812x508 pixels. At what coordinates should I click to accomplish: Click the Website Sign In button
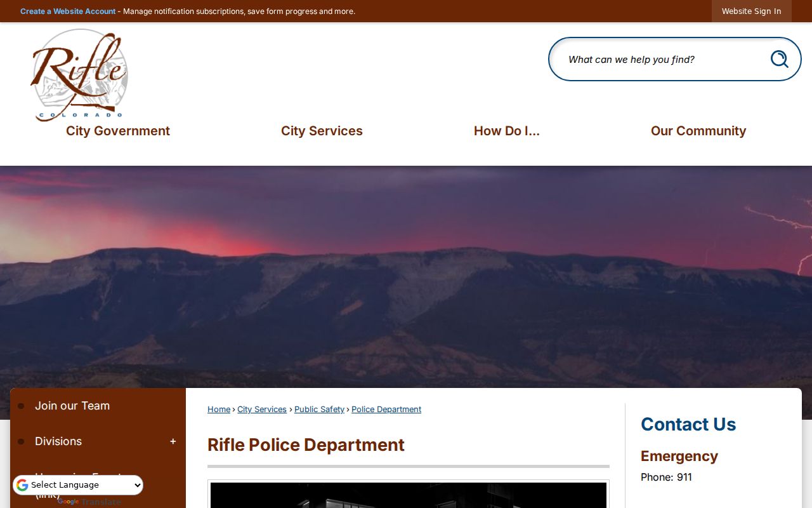click(x=752, y=11)
